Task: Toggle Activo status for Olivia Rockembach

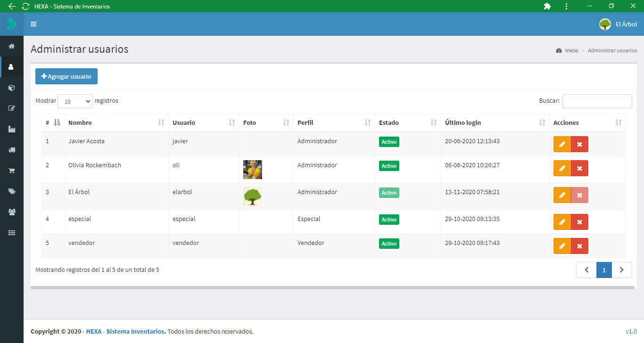Action: (389, 166)
